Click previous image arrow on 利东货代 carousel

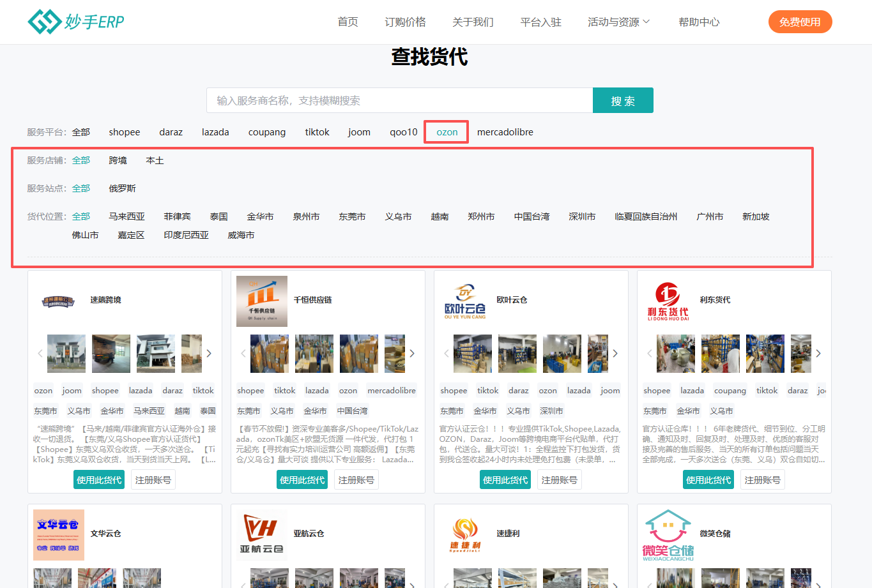[649, 353]
